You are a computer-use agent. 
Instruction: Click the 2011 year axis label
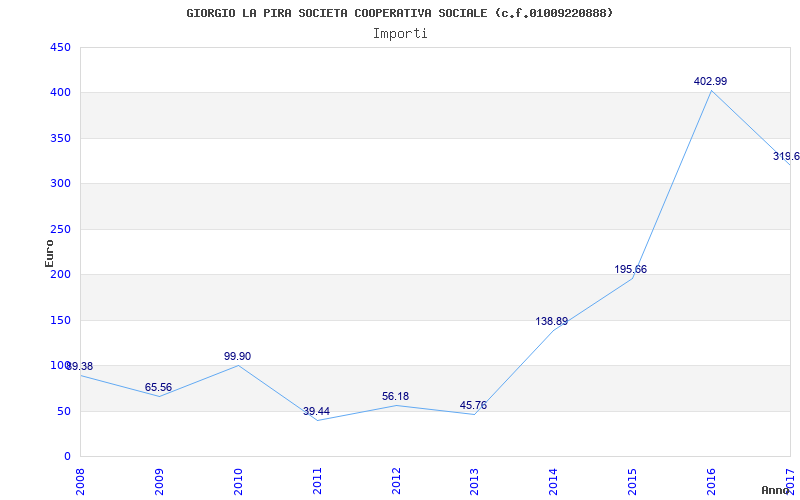[x=317, y=481]
